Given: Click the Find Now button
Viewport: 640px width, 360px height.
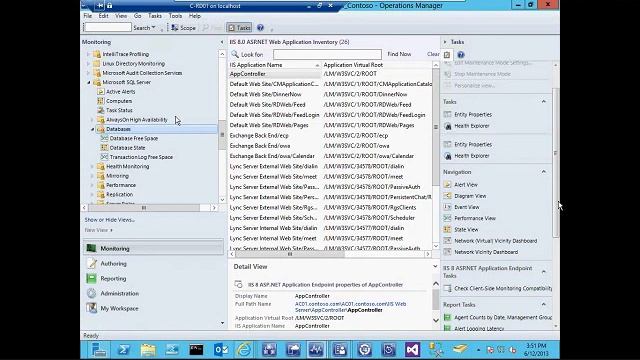Looking at the screenshot, I should pyautogui.click(x=399, y=54).
